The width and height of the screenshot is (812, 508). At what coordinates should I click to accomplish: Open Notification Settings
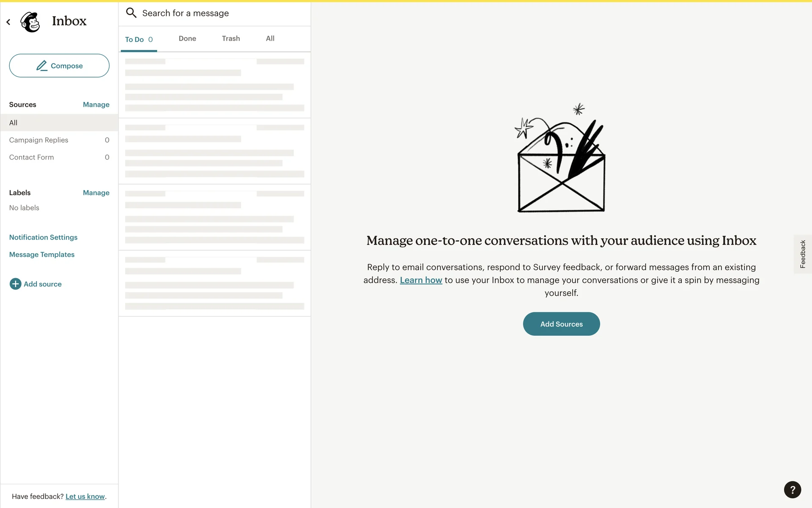coord(43,237)
